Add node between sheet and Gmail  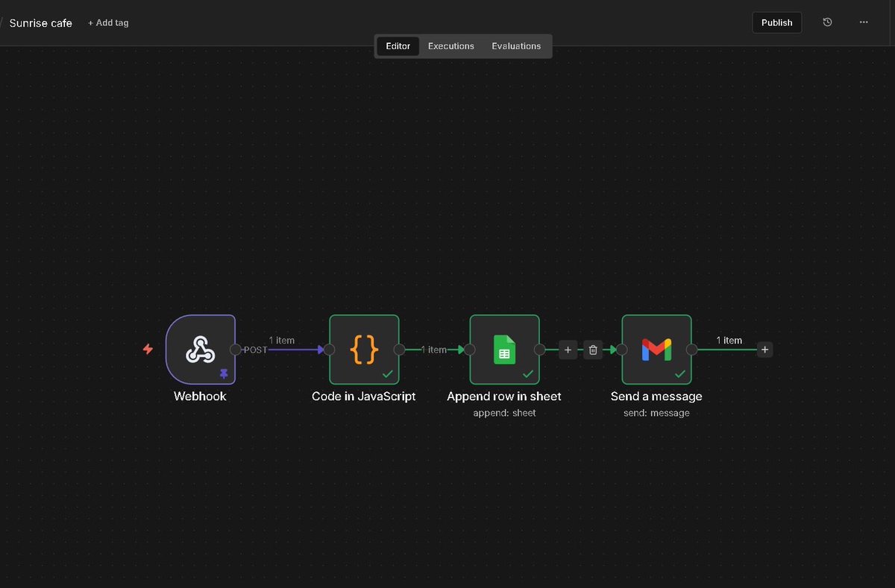568,350
